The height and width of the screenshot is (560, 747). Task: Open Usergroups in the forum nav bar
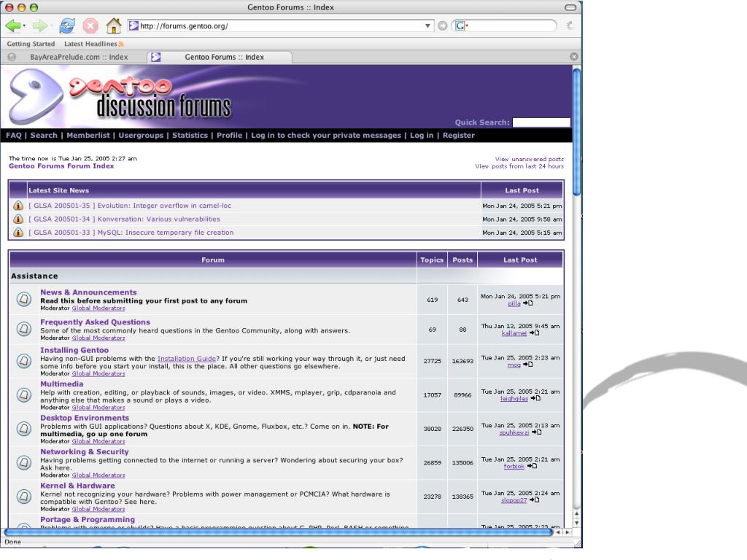[141, 135]
